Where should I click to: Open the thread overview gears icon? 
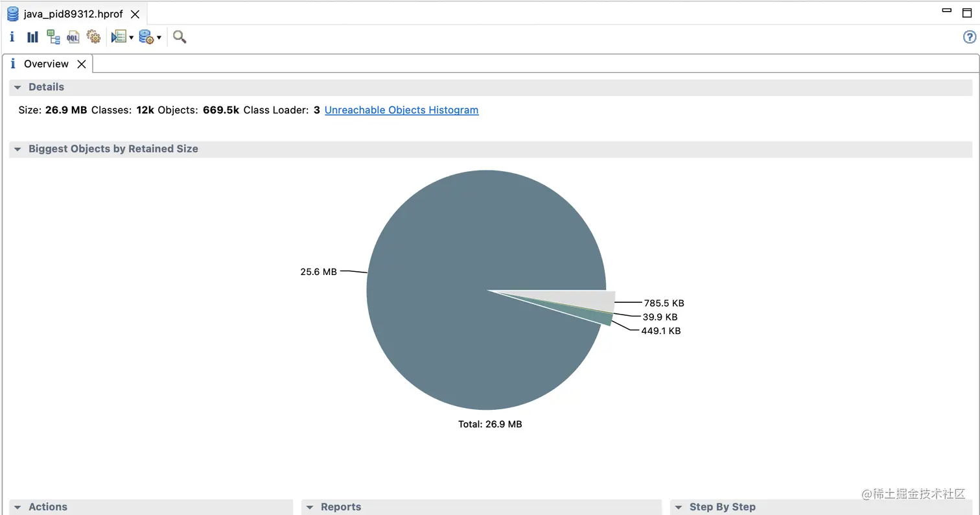[x=94, y=37]
